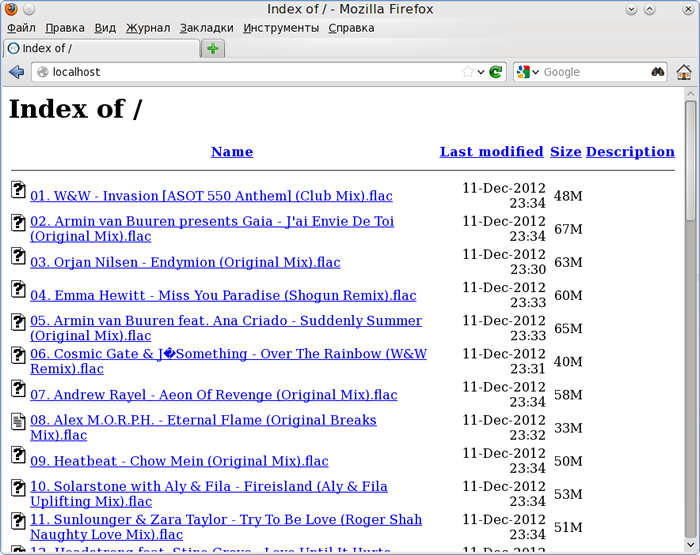Click the file icon beside 03. Orjan Nilsen
This screenshot has width=700, height=555.
tap(18, 255)
